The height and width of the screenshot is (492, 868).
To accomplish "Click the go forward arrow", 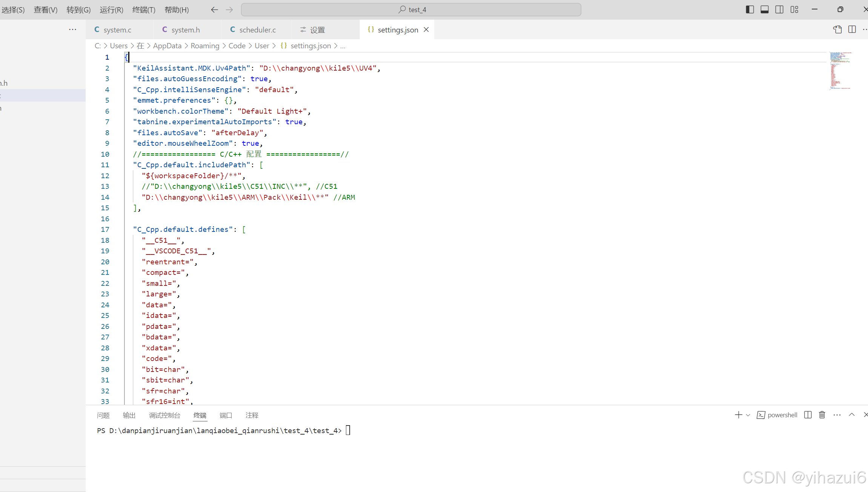I will 229,10.
